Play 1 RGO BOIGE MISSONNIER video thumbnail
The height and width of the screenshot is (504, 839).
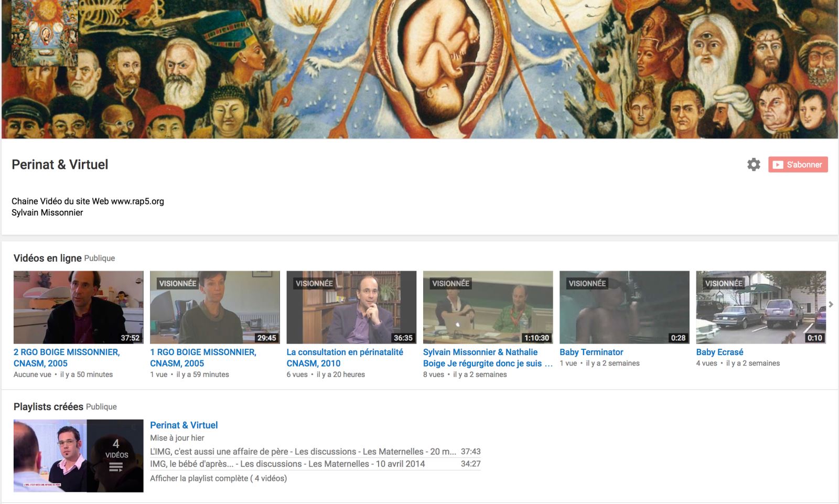coord(215,307)
